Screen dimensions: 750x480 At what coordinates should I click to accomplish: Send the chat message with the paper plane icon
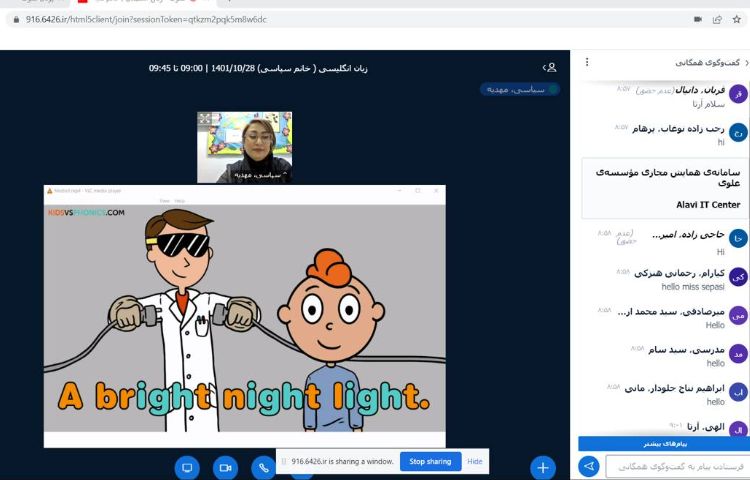(590, 466)
